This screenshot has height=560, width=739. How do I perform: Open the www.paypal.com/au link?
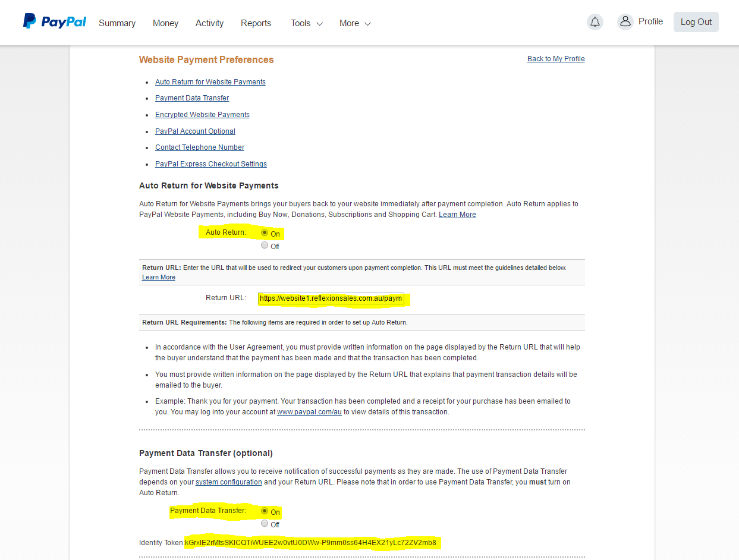point(309,412)
